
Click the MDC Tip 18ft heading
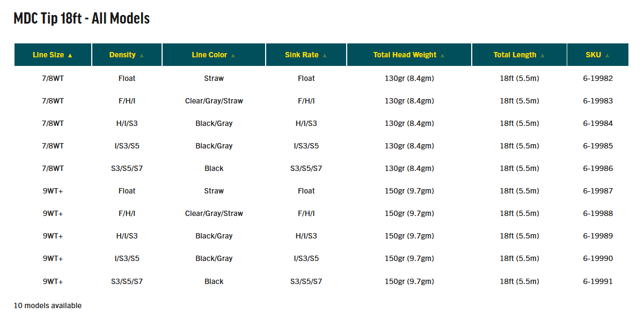pyautogui.click(x=82, y=19)
